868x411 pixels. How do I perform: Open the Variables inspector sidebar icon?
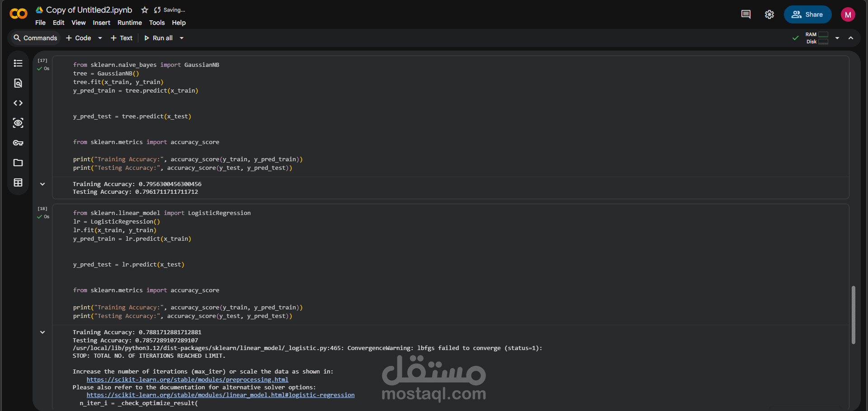18,123
